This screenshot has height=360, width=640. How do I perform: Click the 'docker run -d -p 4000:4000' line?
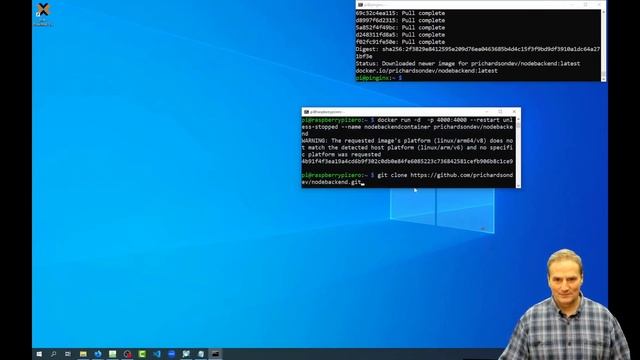407,120
